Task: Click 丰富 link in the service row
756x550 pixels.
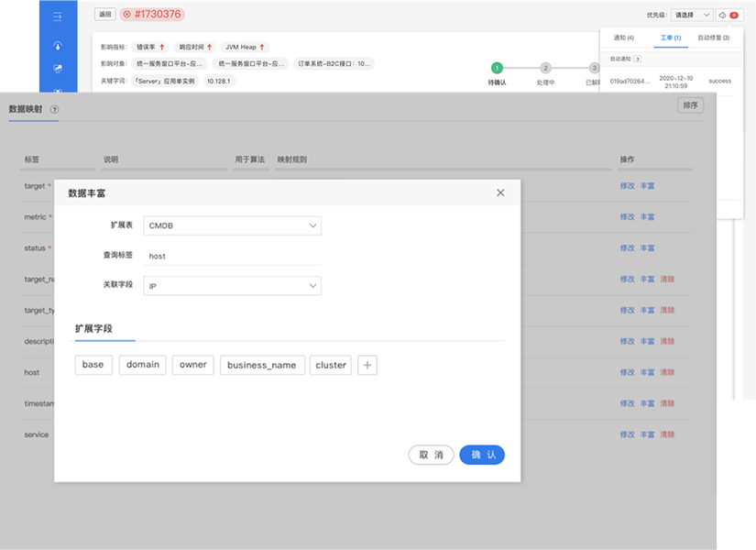Action: 648,434
